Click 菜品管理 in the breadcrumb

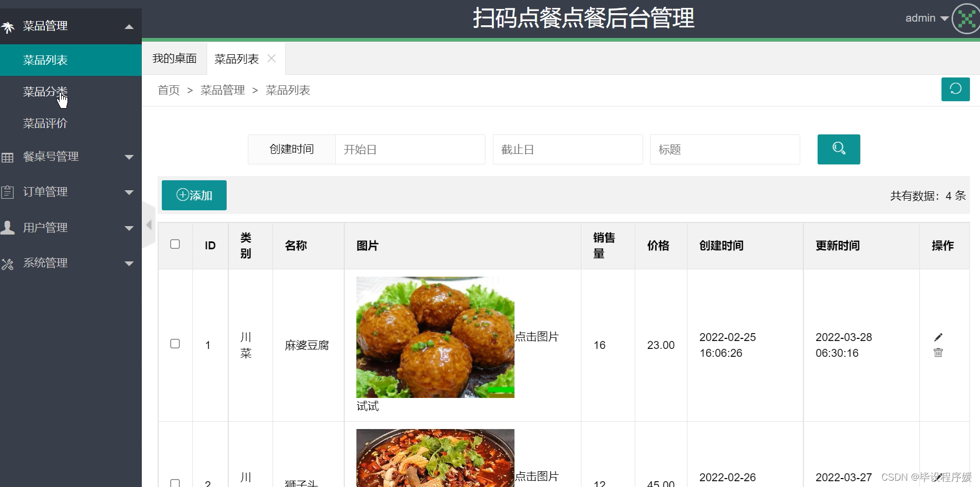222,90
